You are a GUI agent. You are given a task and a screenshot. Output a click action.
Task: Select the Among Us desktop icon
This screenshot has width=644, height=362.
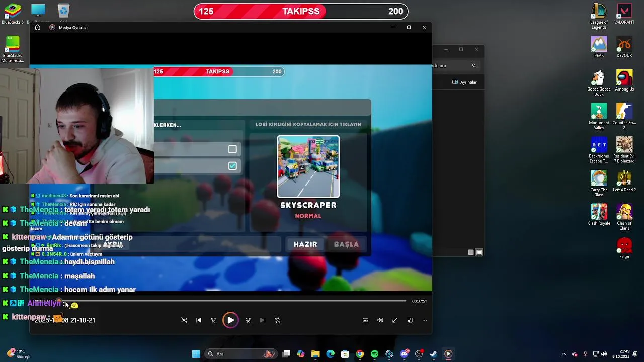coord(624,80)
